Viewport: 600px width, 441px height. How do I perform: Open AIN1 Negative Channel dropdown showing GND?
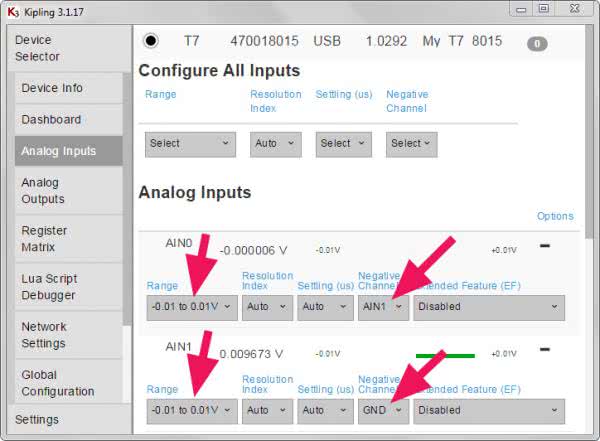click(x=383, y=410)
